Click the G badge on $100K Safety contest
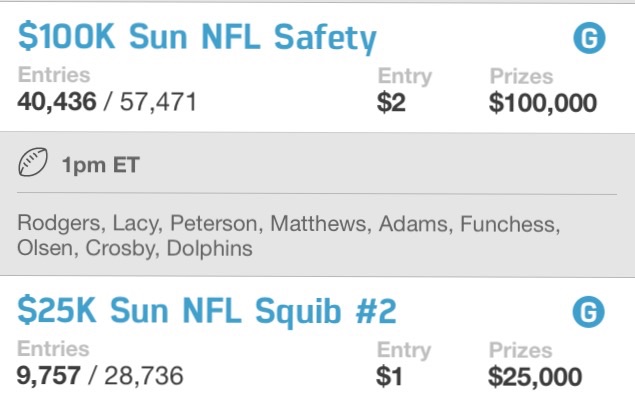 pyautogui.click(x=589, y=38)
